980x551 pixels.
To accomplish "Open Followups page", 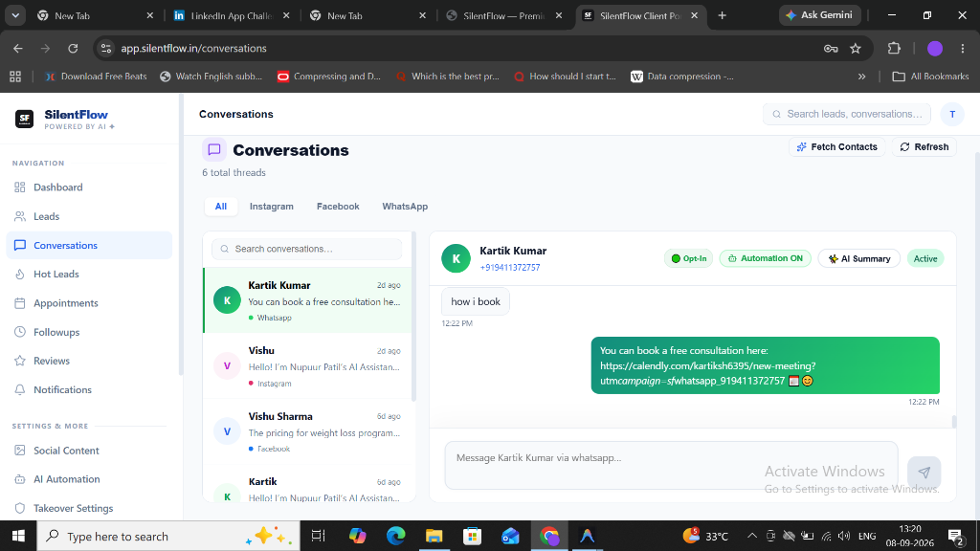I will 89,332.
